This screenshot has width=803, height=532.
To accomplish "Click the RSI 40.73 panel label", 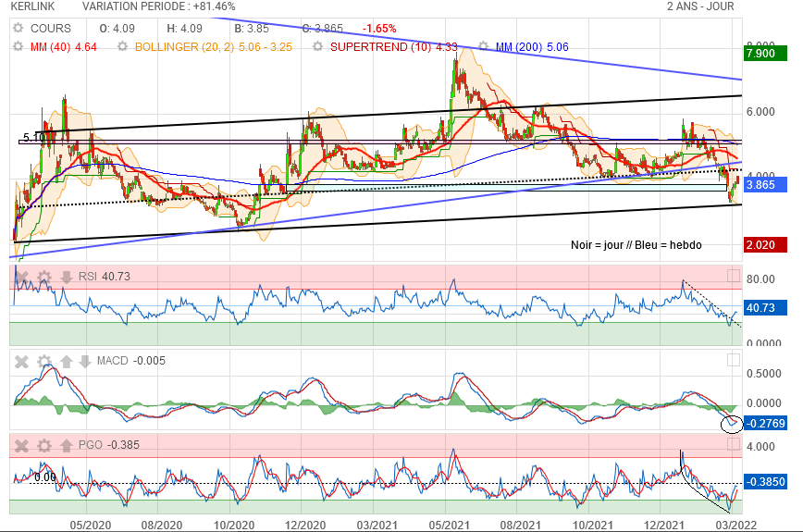I will 105,277.
